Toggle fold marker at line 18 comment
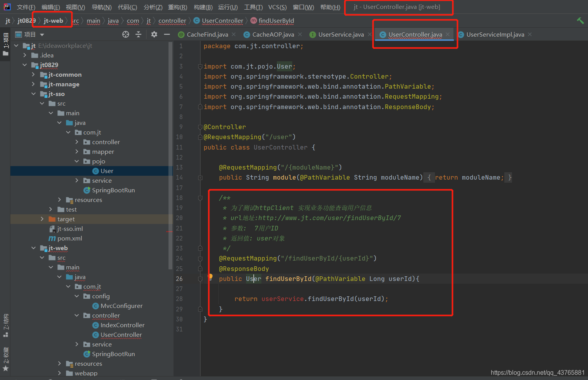Viewport: 588px width, 380px height. (200, 198)
